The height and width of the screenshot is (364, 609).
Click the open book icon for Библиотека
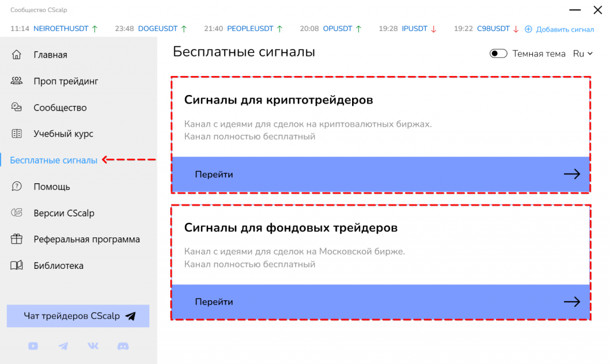click(x=17, y=265)
